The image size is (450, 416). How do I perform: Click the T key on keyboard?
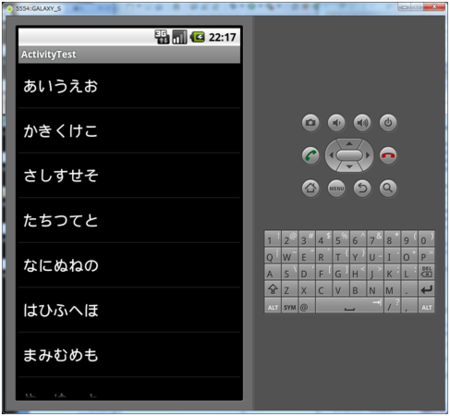pyautogui.click(x=341, y=255)
